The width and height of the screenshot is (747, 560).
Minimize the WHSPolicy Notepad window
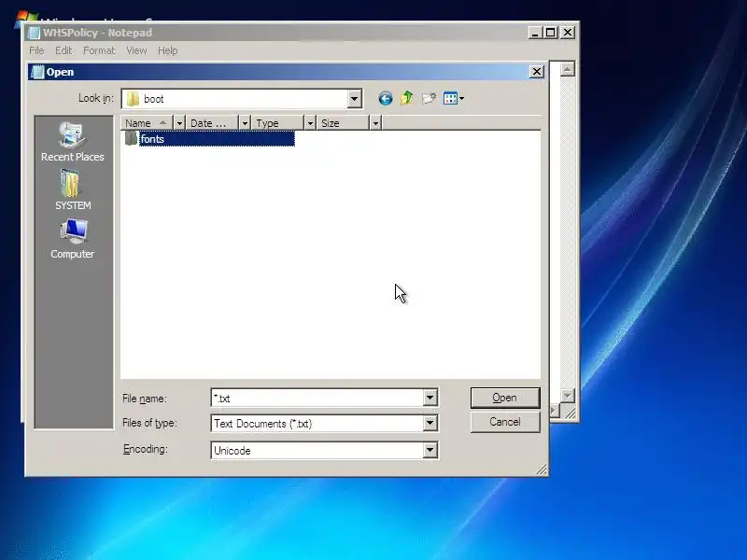pyautogui.click(x=535, y=33)
